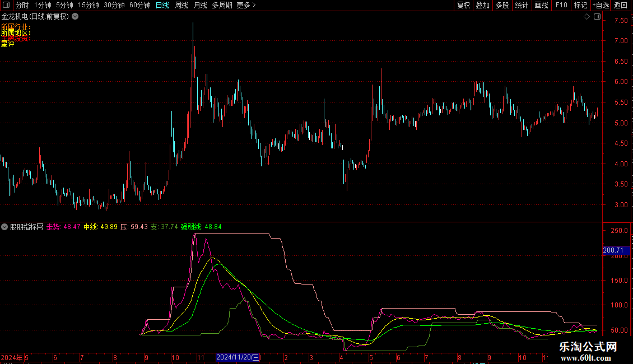Toggle the sidebar panel icon at top-left
This screenshot has width=633, height=364.
(6, 5)
